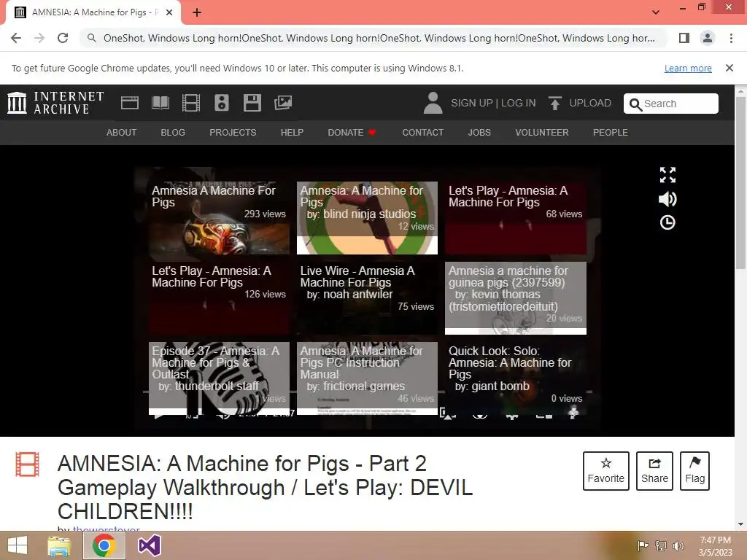Open Amnesia A Machine For Pigs 293 views
Viewport: 747px width, 560px height.
pos(219,217)
